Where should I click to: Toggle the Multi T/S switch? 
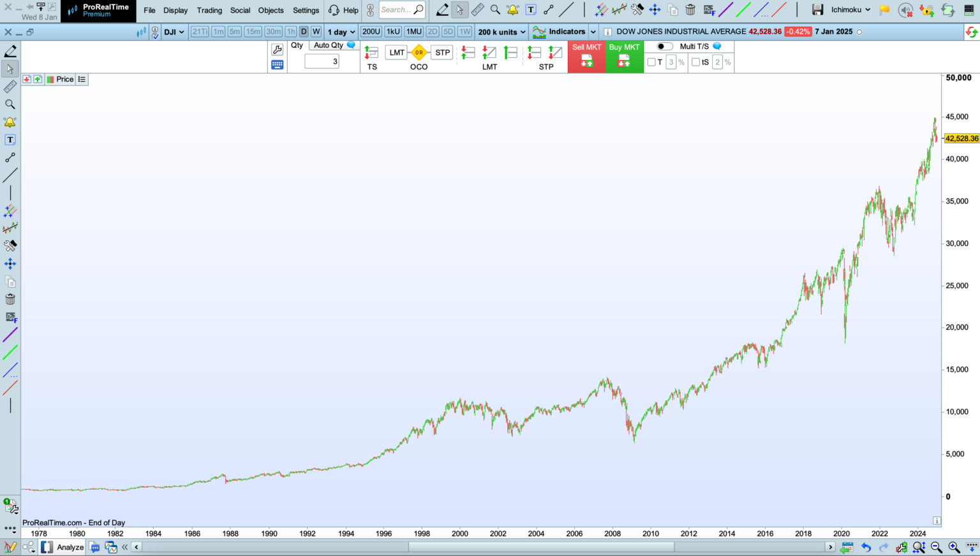point(665,47)
